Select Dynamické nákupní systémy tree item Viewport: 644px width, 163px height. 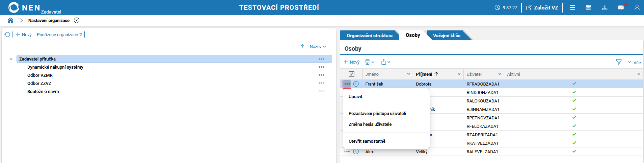click(x=55, y=67)
